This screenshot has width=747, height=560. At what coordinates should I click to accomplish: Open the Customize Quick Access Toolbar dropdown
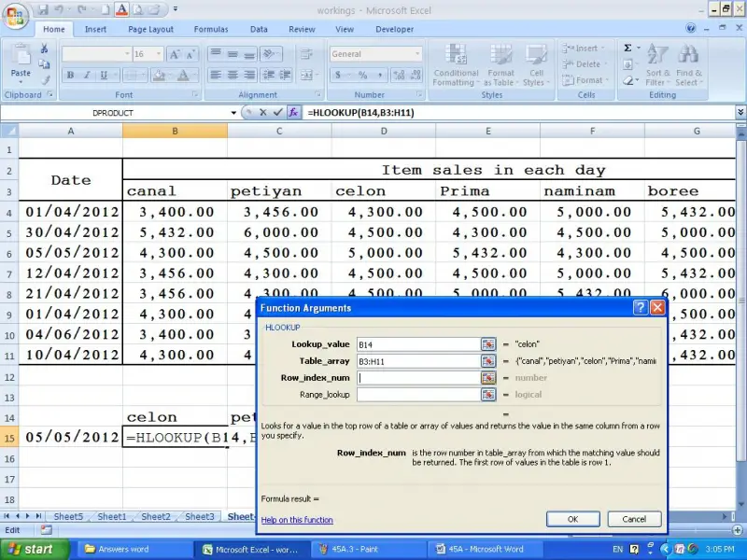[176, 9]
